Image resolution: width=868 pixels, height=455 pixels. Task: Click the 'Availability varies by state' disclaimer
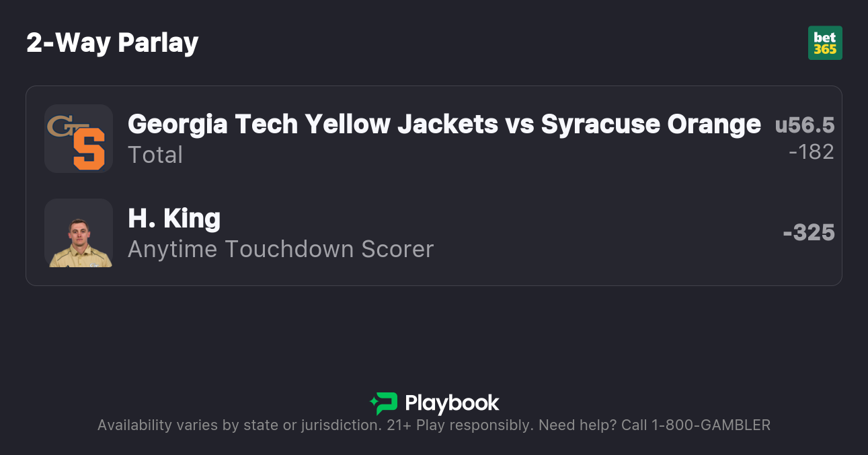click(239, 425)
